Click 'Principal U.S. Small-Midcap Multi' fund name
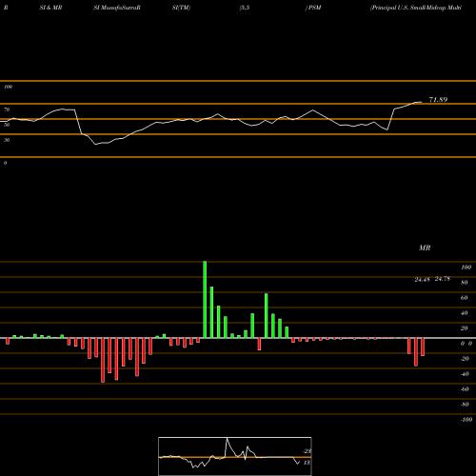 point(416,8)
